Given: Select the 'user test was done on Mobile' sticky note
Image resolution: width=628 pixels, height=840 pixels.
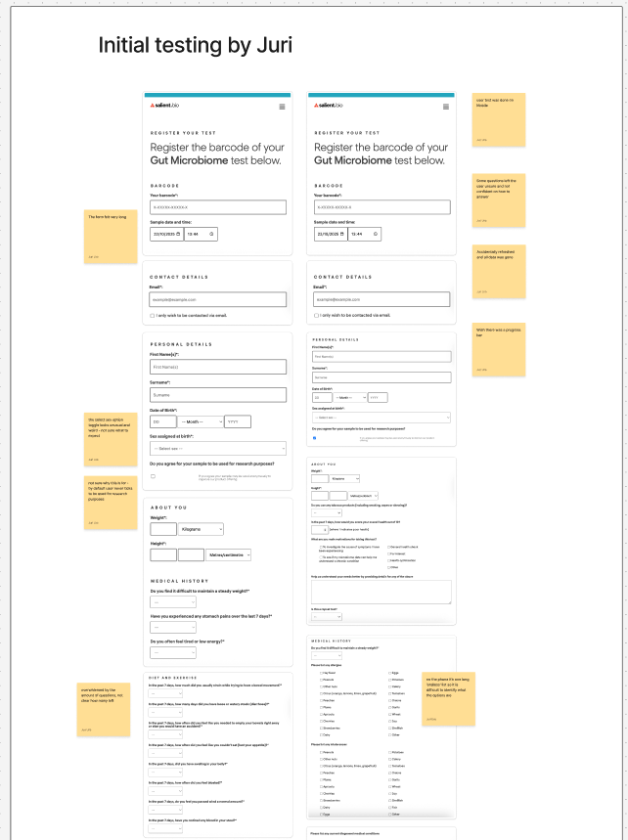Looking at the screenshot, I should click(499, 119).
